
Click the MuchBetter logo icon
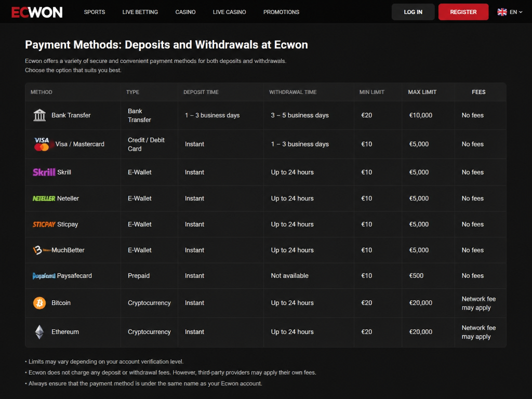point(42,250)
